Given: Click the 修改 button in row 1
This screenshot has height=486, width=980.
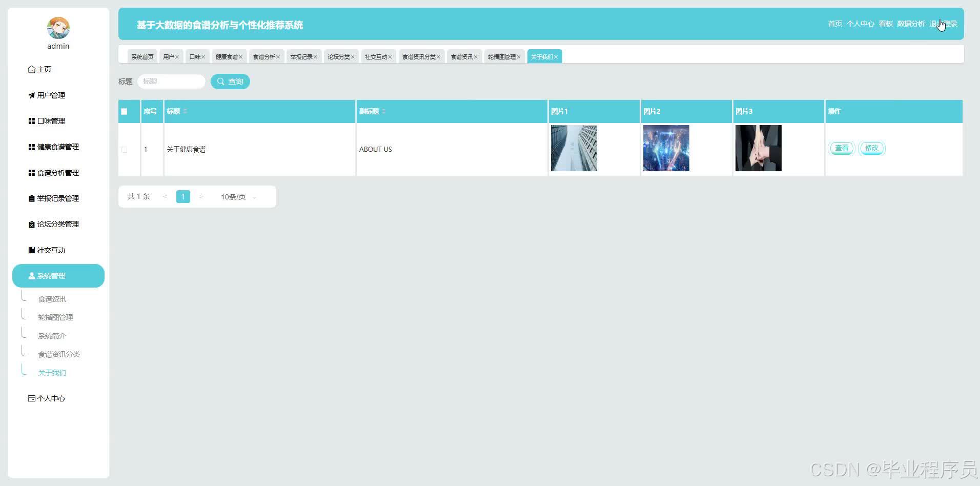Looking at the screenshot, I should [x=872, y=148].
